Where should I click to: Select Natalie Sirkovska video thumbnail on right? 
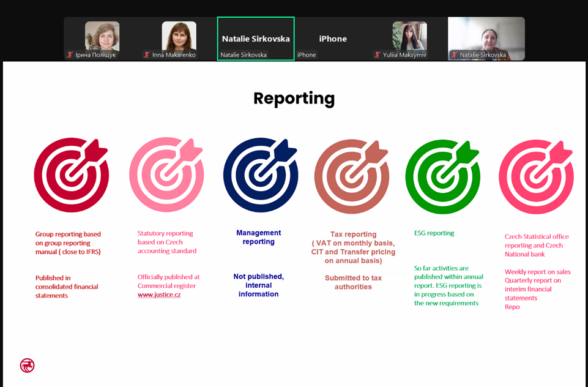pyautogui.click(x=486, y=39)
